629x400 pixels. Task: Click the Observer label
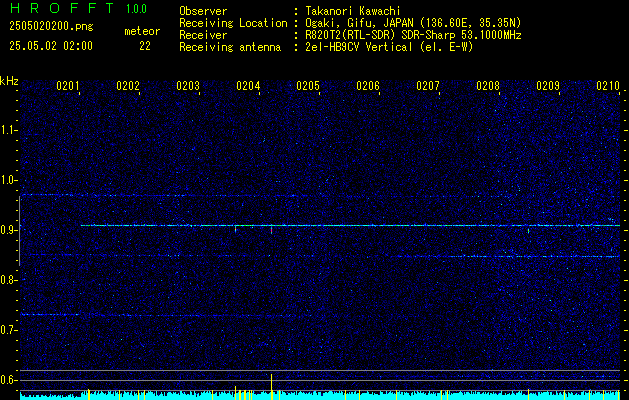(203, 11)
